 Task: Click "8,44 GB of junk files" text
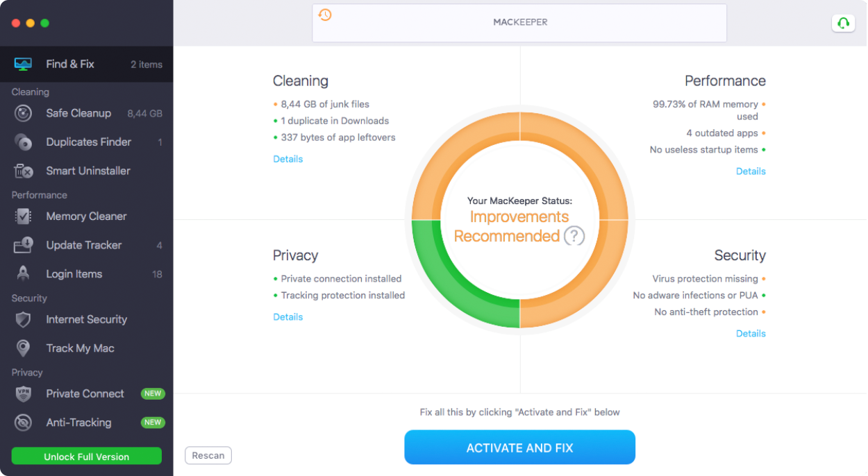(x=325, y=104)
